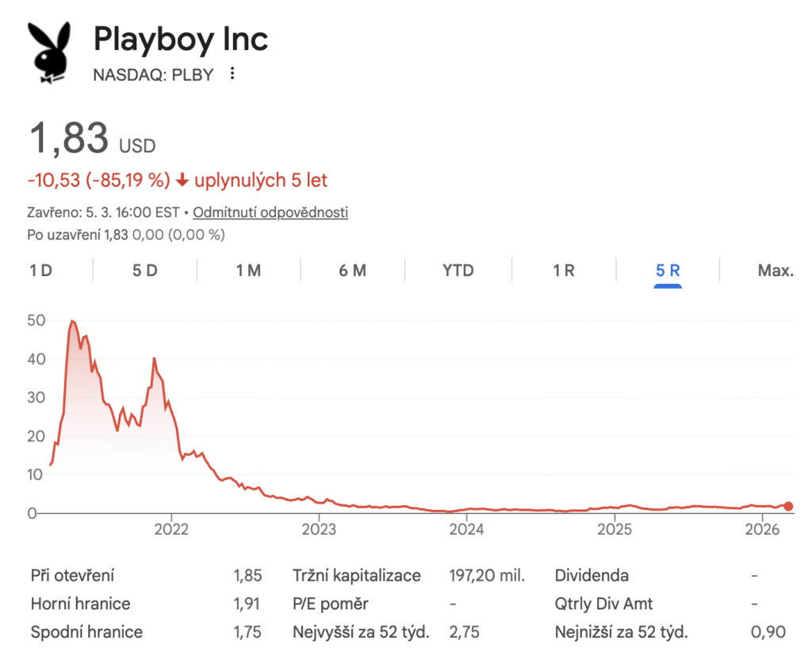The width and height of the screenshot is (812, 663).
Task: Open the Odmítnutí odpovědnosti link
Action: point(270,213)
